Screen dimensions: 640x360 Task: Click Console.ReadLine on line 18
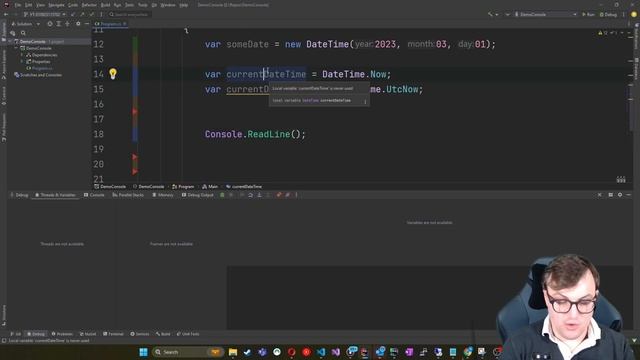point(247,134)
